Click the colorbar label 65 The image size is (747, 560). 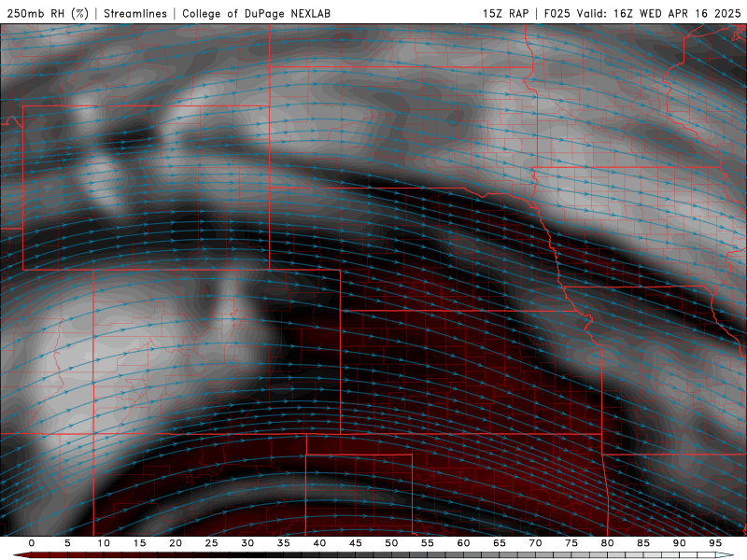[500, 543]
